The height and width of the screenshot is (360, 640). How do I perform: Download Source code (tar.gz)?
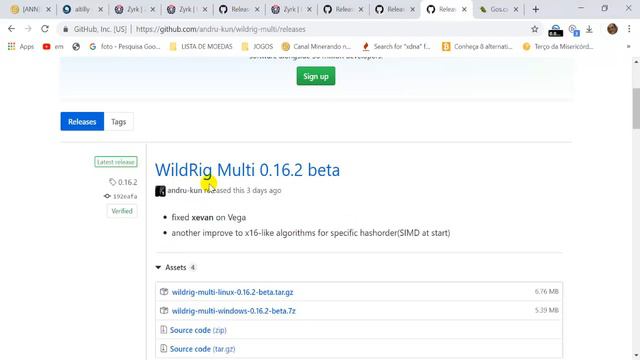click(x=202, y=349)
